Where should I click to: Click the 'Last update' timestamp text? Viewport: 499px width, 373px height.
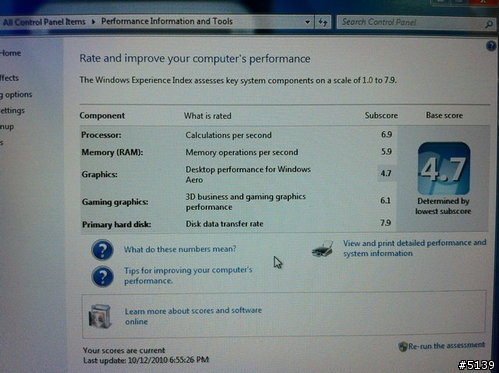tap(146, 360)
